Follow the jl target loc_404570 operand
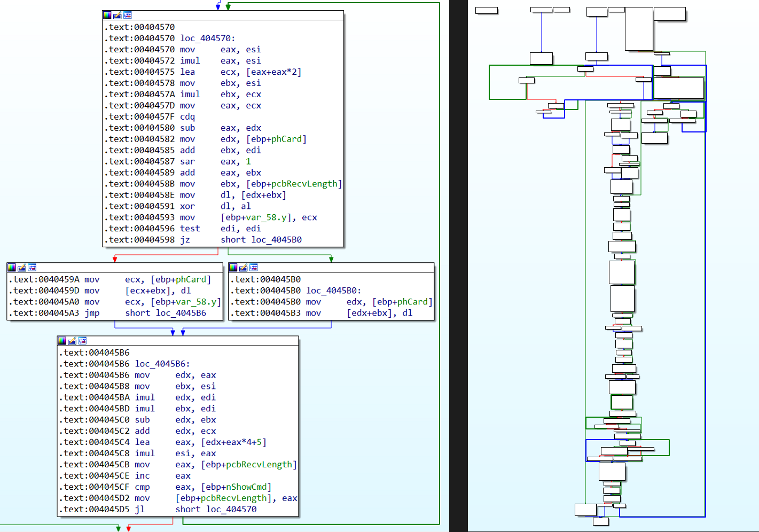This screenshot has width=759, height=532. click(231, 509)
